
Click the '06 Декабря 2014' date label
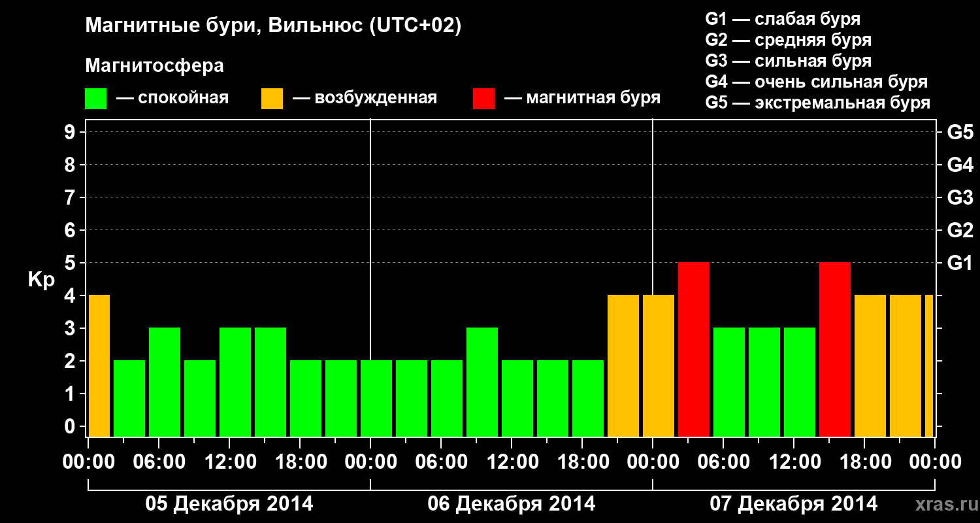[512, 504]
